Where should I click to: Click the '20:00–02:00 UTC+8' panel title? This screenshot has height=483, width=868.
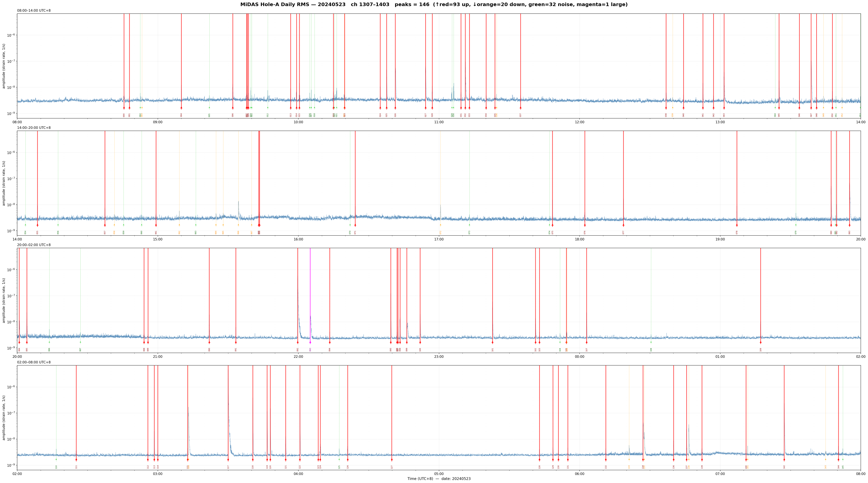[34, 245]
